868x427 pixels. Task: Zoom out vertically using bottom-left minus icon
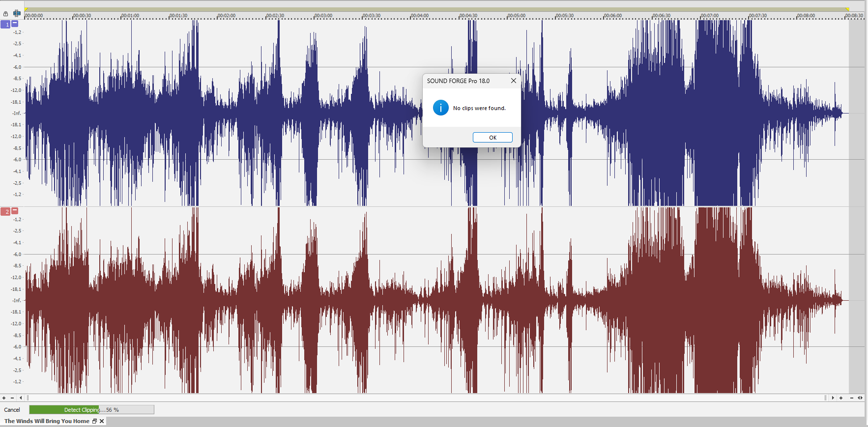tap(12, 398)
